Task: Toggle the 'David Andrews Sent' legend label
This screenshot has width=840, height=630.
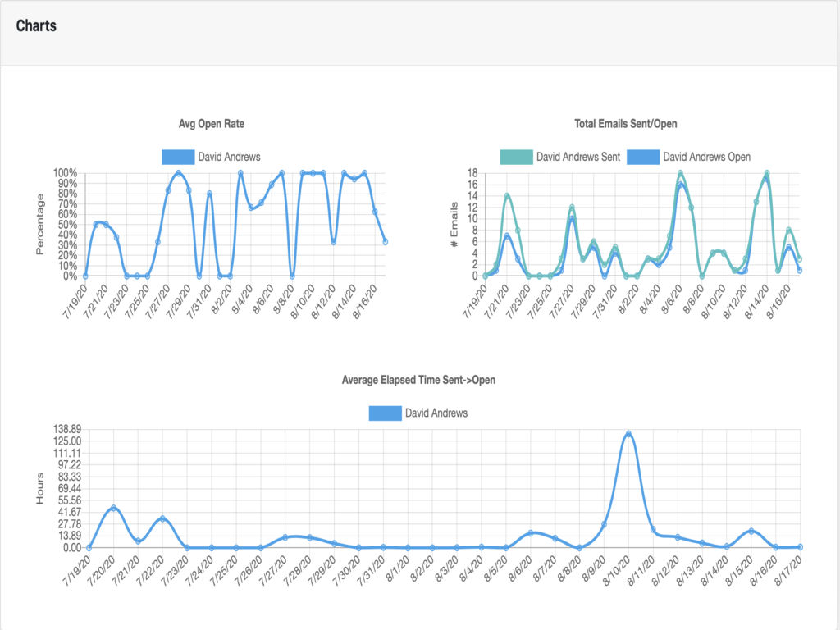Action: [x=577, y=156]
